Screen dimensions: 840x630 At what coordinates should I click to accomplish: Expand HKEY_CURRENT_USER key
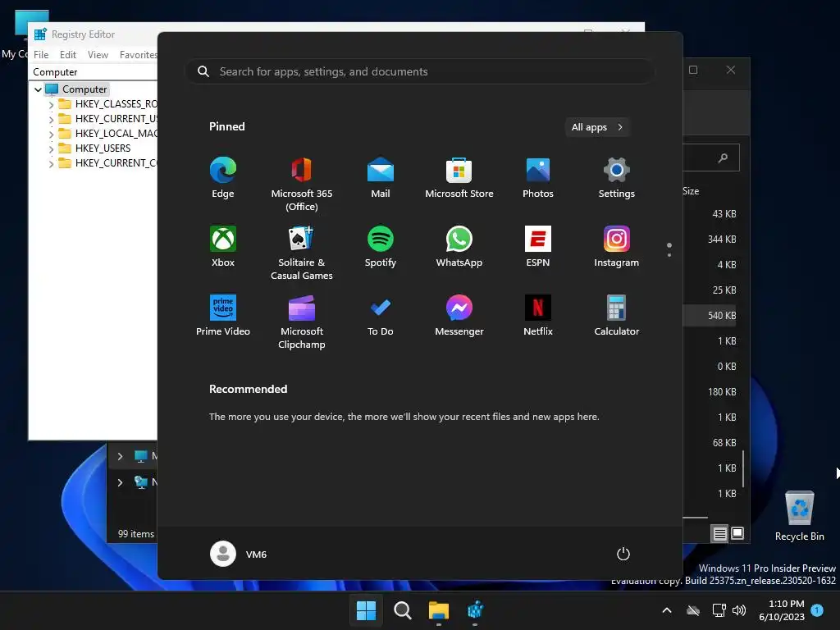pyautogui.click(x=51, y=119)
